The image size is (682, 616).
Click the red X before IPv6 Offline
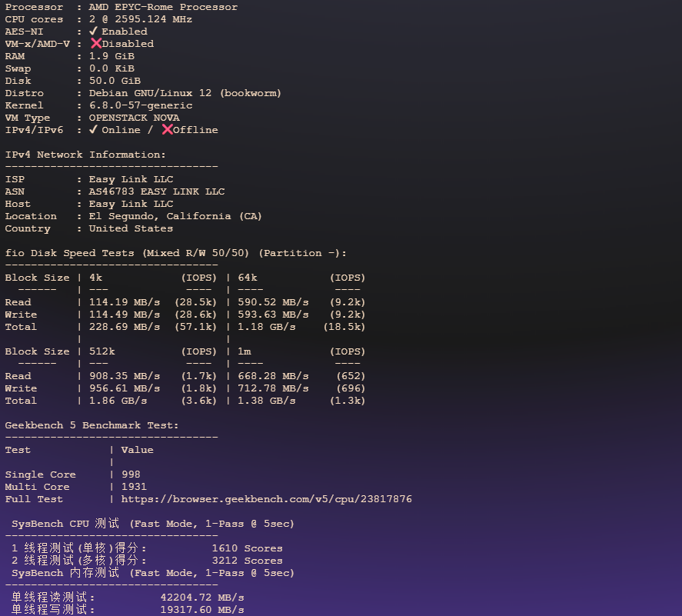tap(167, 130)
